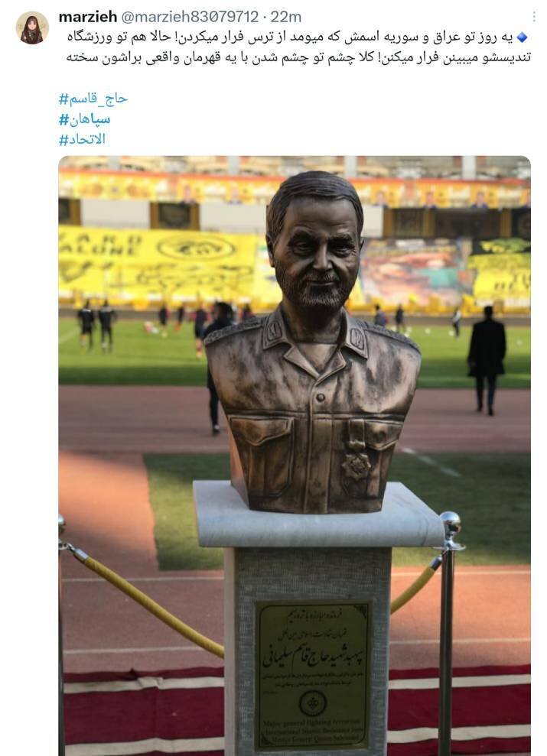Click the 22m timestamp of the tweet
Screen dimensions: 547x756
(285, 17)
